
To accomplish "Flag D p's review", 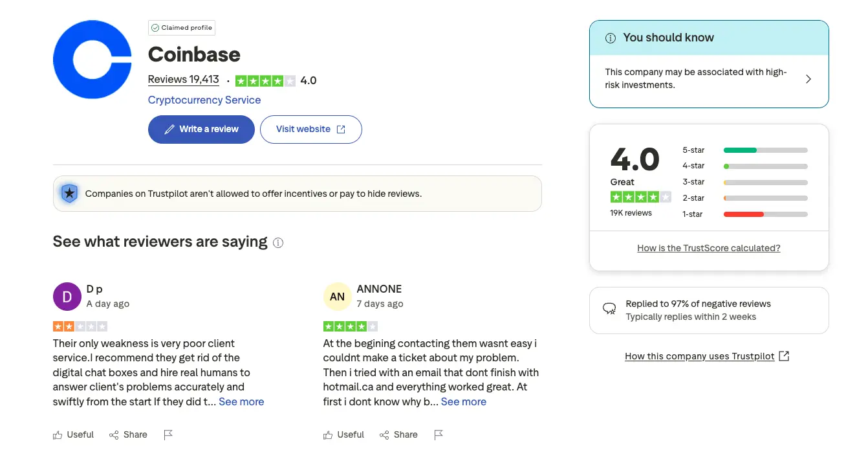I will [168, 435].
